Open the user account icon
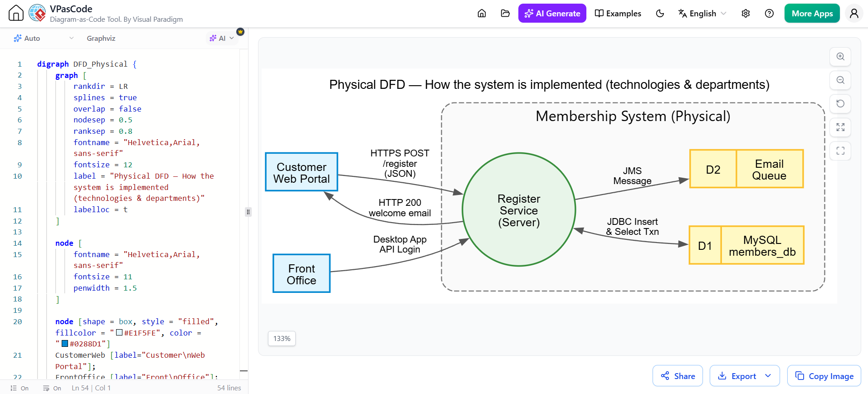 coord(854,13)
